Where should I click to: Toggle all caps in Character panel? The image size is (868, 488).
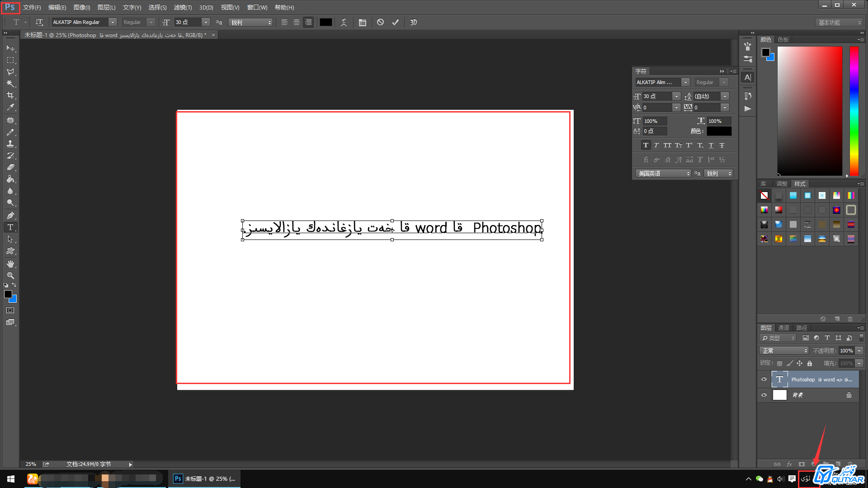667,145
